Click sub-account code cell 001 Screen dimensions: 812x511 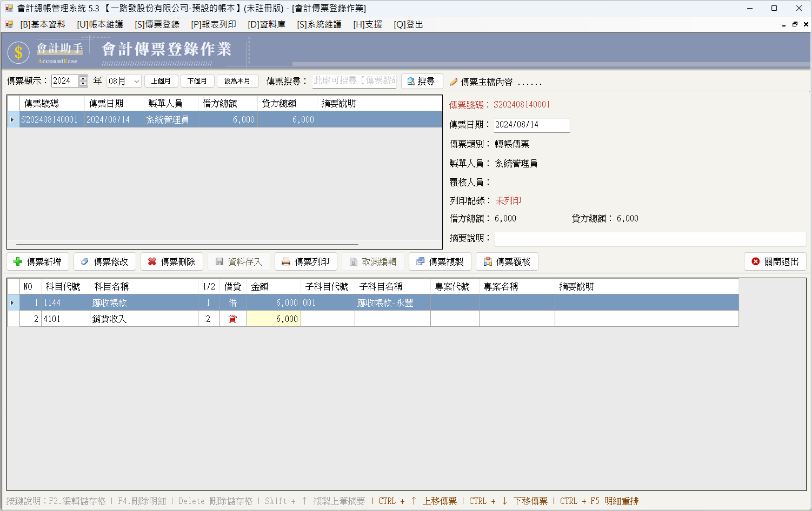coord(328,302)
